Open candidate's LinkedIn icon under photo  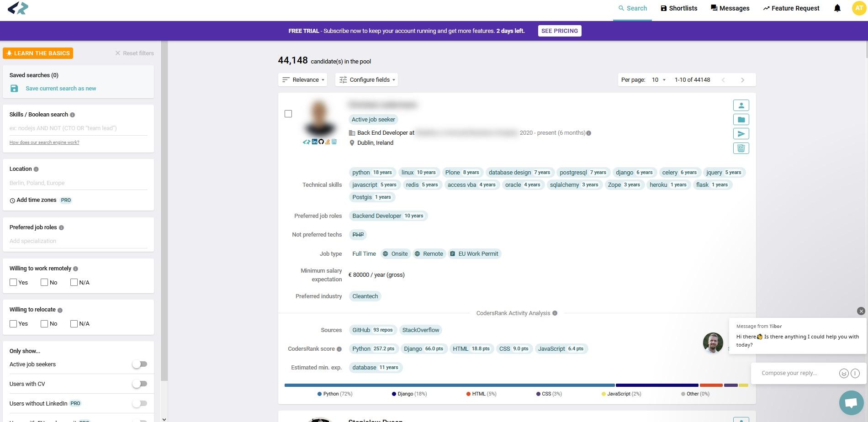(x=314, y=142)
